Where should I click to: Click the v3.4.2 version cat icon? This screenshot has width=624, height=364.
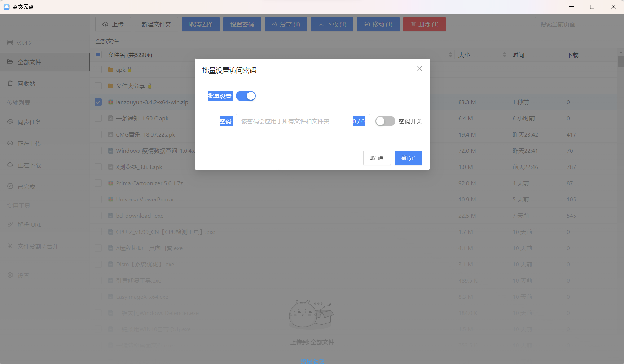10,43
